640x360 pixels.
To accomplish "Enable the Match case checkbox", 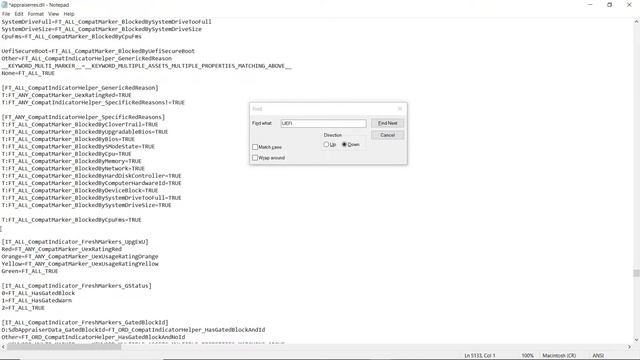I will (x=255, y=147).
